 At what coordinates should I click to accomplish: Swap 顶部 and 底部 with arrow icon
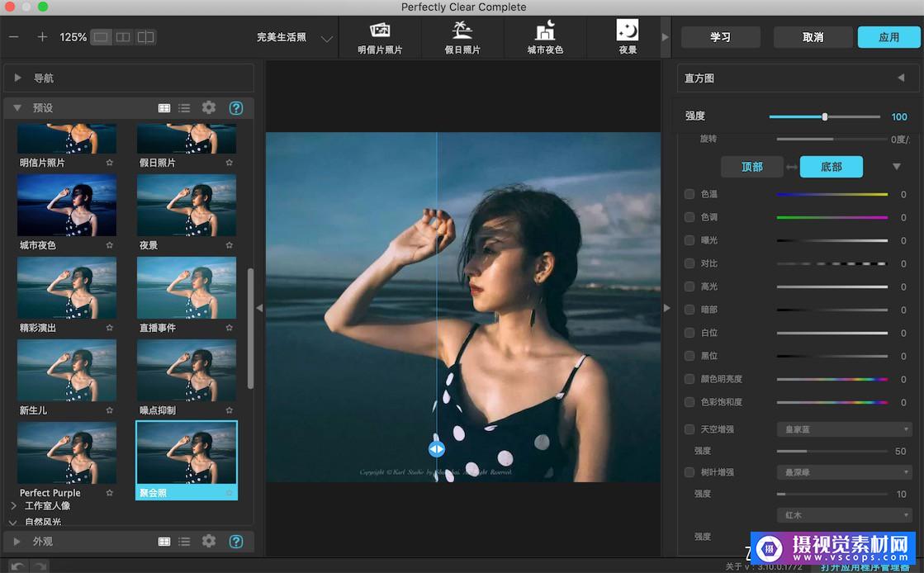pyautogui.click(x=791, y=167)
